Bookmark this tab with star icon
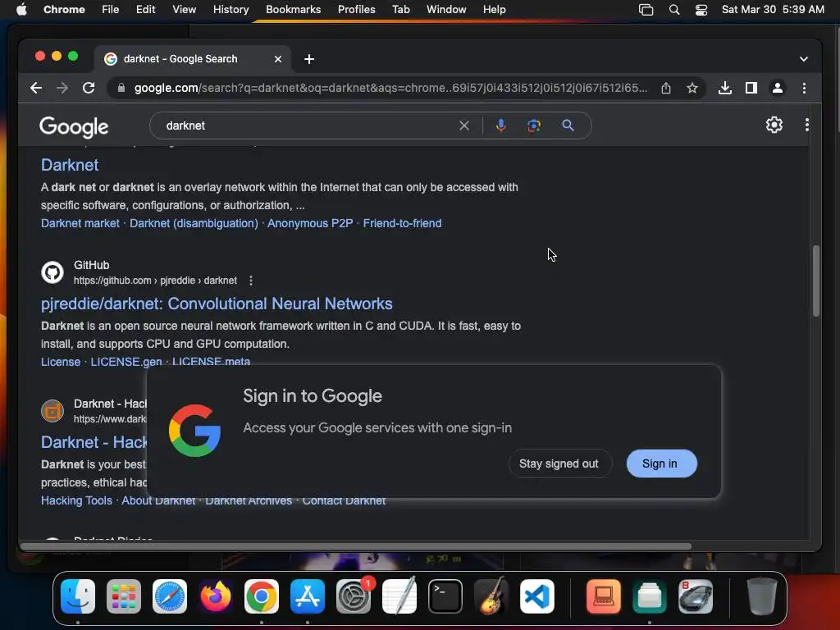 692,88
